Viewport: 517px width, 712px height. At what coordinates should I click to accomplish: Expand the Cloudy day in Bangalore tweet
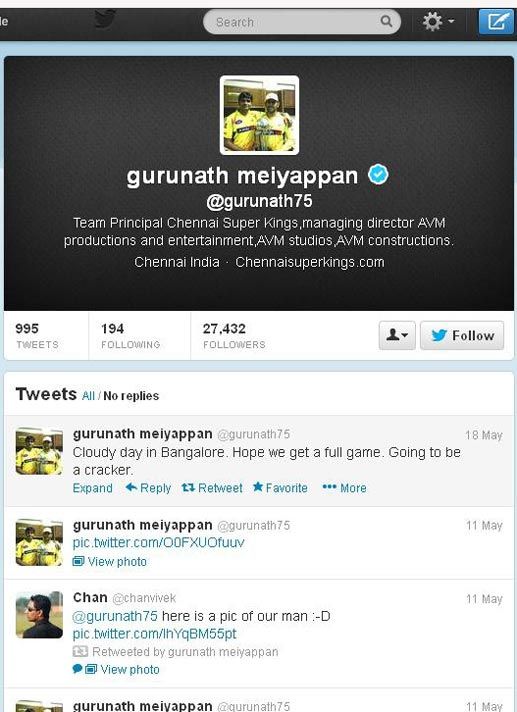point(93,488)
